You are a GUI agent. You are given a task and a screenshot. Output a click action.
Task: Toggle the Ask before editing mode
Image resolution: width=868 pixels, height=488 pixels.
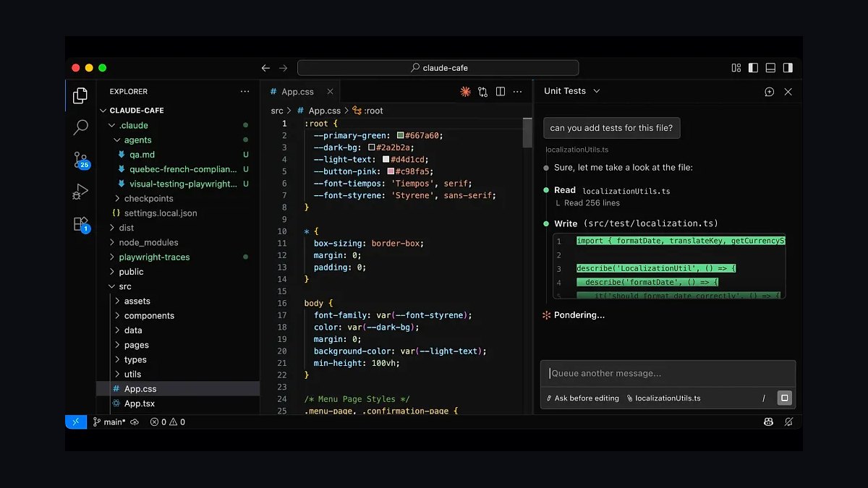click(582, 398)
